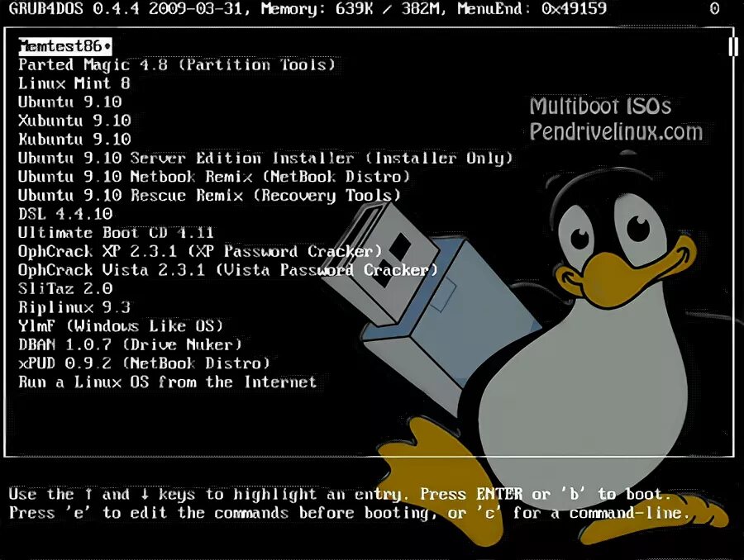Select the Memtest86+ boot entry
This screenshot has width=744, height=560.
[65, 46]
